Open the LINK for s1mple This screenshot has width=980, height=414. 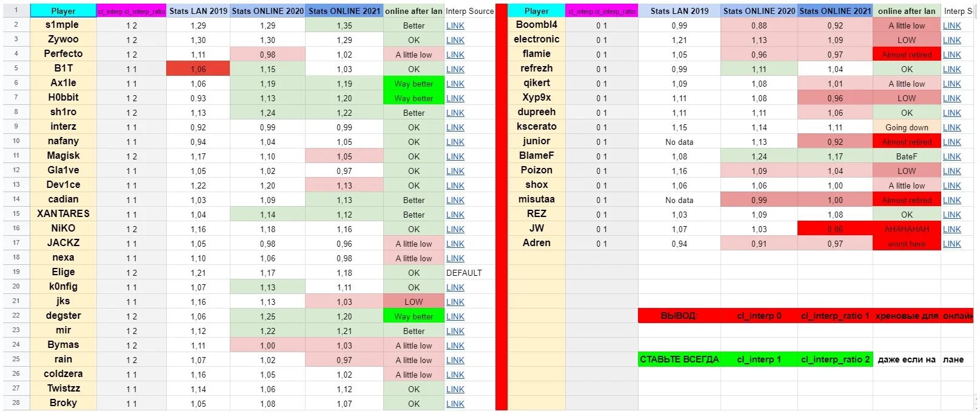coord(455,26)
